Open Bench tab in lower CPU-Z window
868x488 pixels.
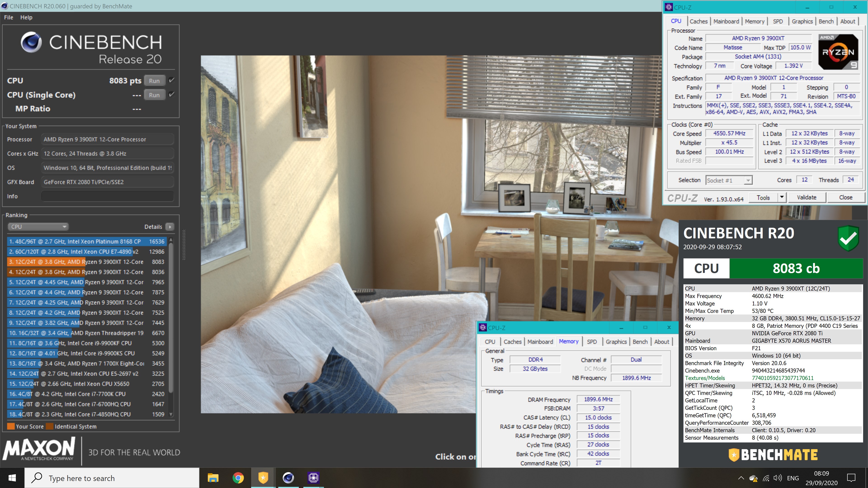pos(640,342)
